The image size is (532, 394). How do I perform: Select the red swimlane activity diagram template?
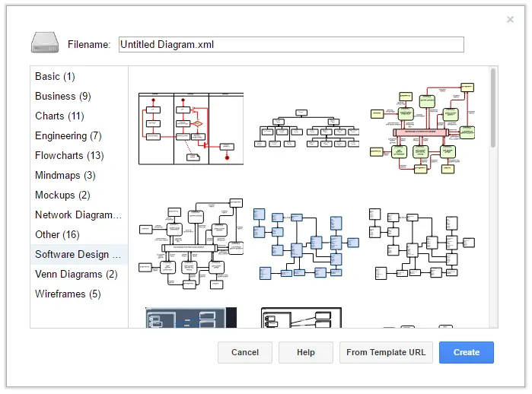(x=190, y=128)
